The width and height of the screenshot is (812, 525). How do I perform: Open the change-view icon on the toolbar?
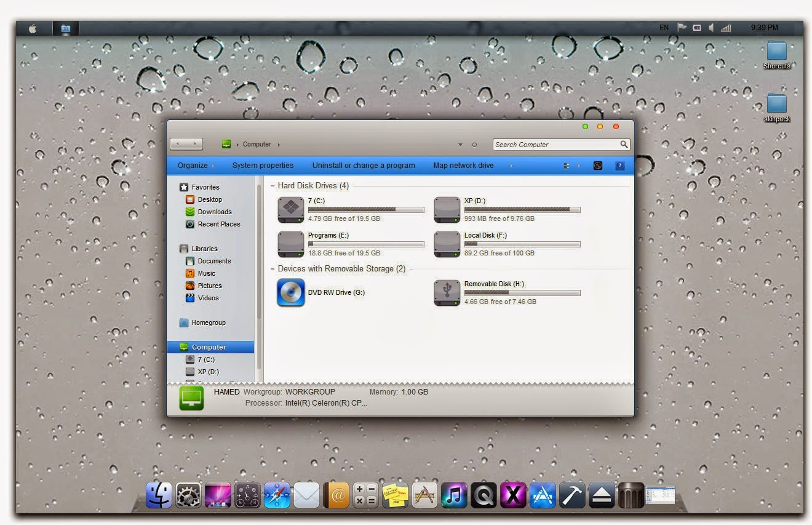point(566,166)
